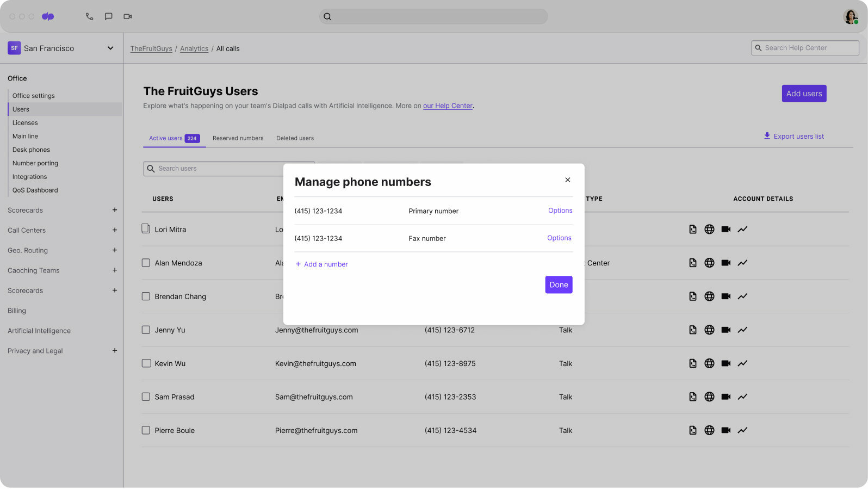Screen dimensions: 868x489
Task: Expand the Geo. Routing section
Action: (115, 251)
